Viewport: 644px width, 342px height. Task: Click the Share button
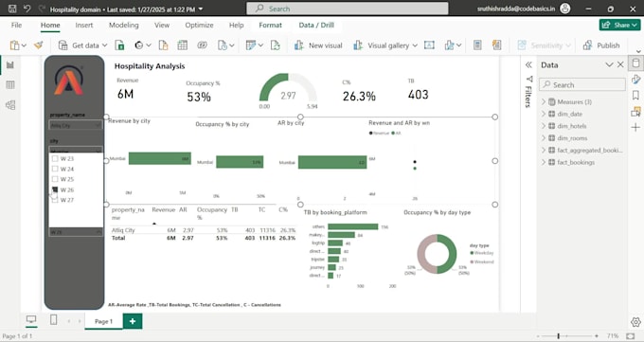click(x=619, y=25)
